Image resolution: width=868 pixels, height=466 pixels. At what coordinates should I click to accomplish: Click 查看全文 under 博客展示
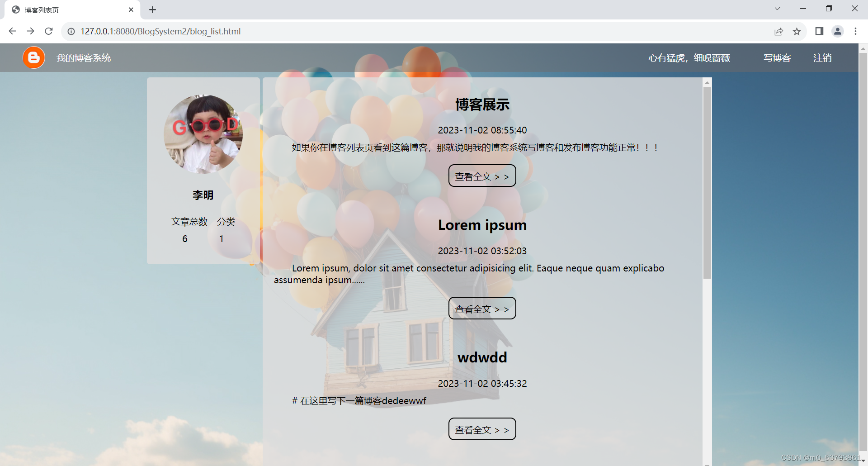tap(482, 176)
